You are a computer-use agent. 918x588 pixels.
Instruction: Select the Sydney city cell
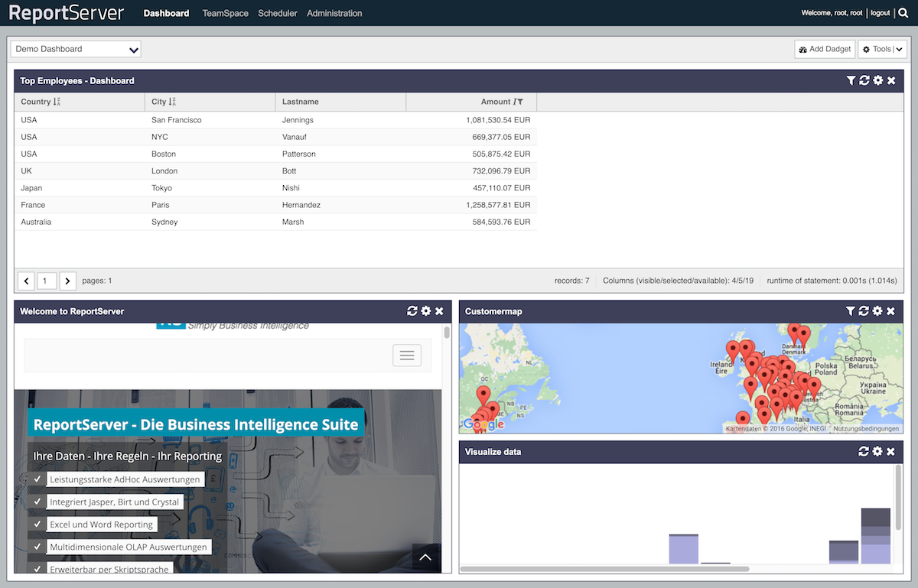click(210, 222)
